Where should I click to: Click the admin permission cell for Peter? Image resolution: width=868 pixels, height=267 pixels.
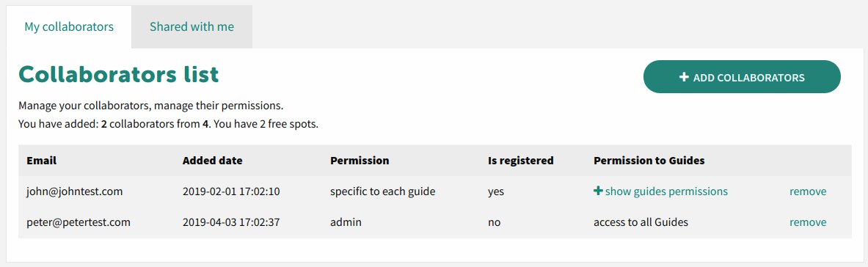coord(346,222)
